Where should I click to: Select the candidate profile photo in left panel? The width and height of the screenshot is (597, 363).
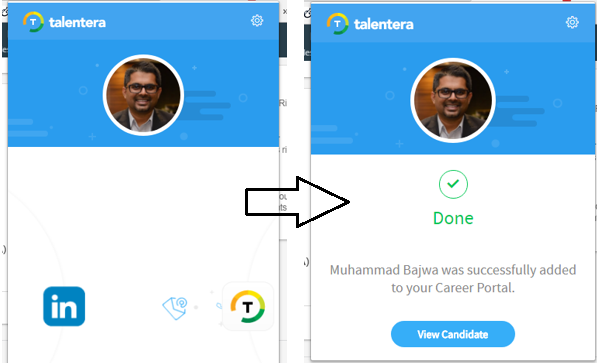click(143, 95)
